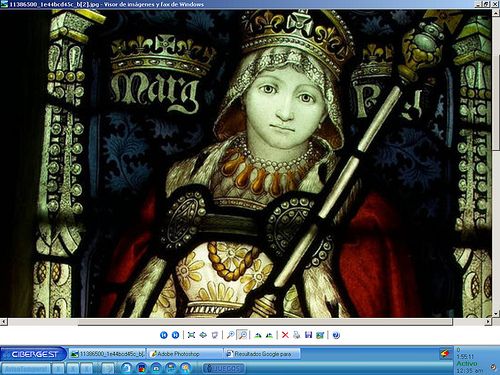The height and width of the screenshot is (375, 500).
Task: Go to the previous image
Action: [164, 335]
